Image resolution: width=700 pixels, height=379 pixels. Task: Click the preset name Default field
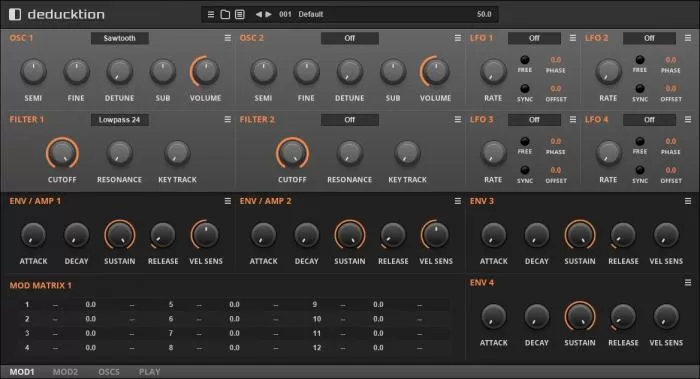point(311,14)
